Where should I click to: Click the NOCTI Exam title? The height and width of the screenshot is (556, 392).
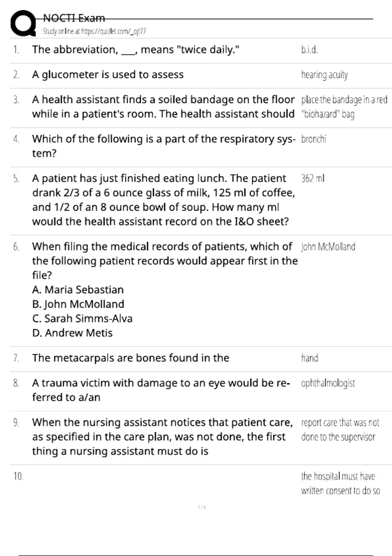(x=74, y=18)
